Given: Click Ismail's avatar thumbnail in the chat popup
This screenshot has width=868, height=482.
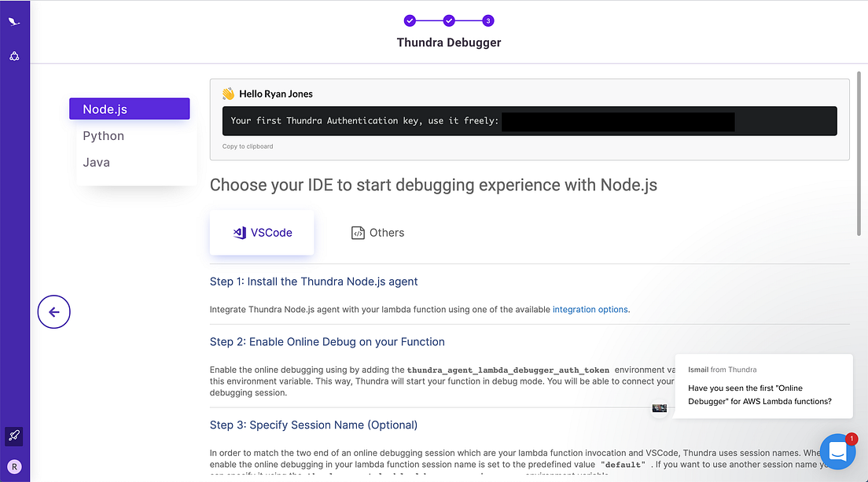Looking at the screenshot, I should [x=660, y=408].
